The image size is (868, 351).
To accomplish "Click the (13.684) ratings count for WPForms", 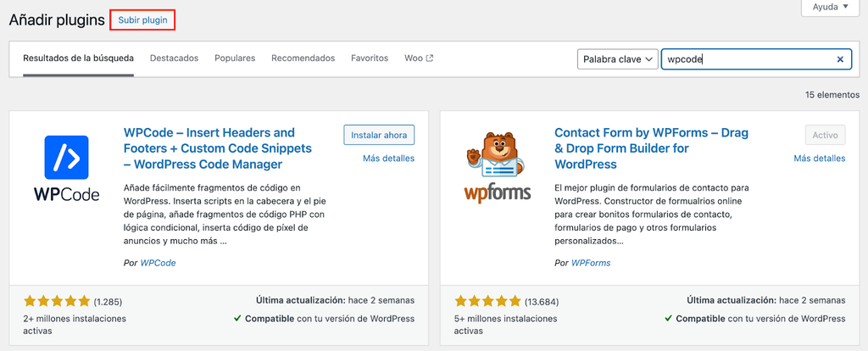I will pos(542,303).
